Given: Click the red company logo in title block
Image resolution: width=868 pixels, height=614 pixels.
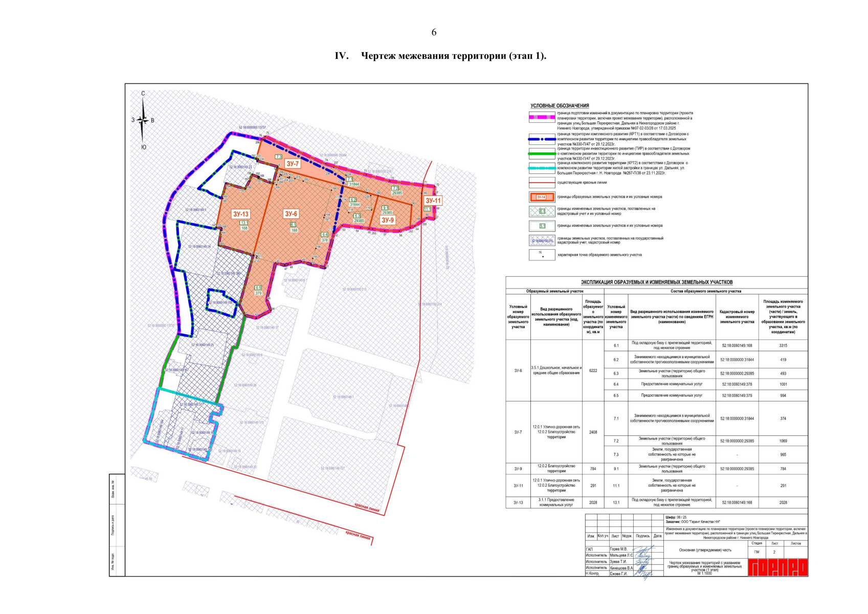Looking at the screenshot, I should pos(777,567).
